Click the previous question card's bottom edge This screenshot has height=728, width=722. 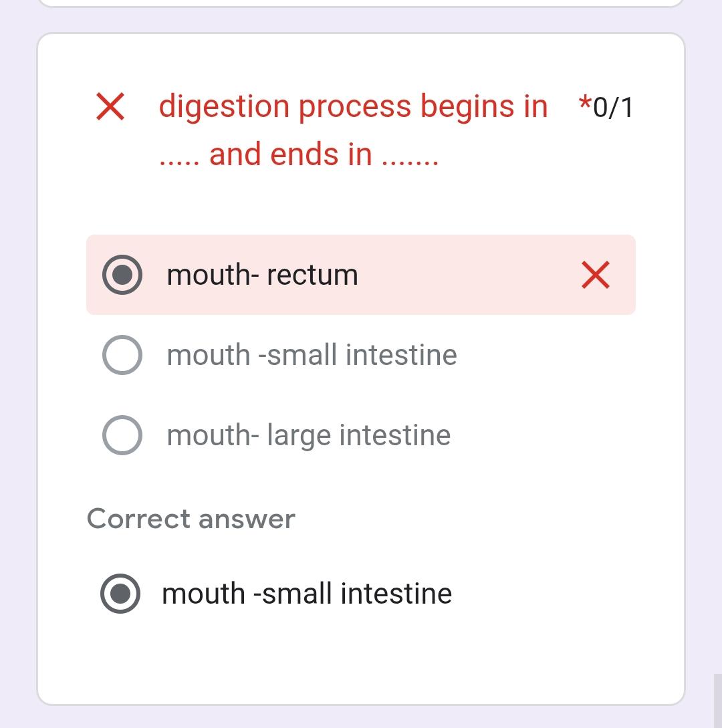click(x=361, y=5)
